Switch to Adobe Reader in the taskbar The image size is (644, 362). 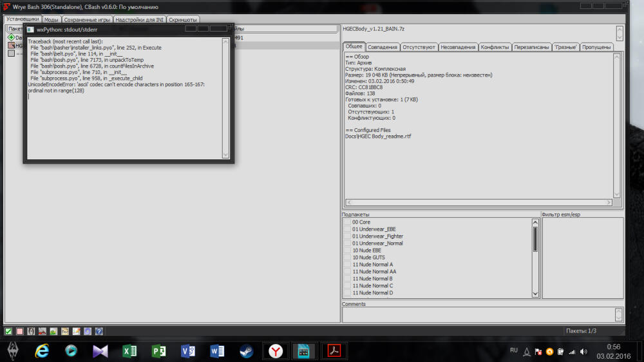tap(334, 351)
